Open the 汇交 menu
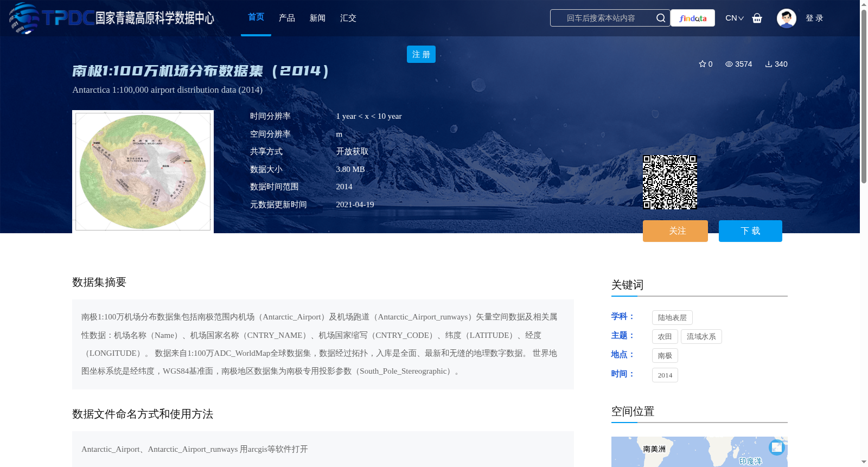The height and width of the screenshot is (467, 868). point(348,18)
